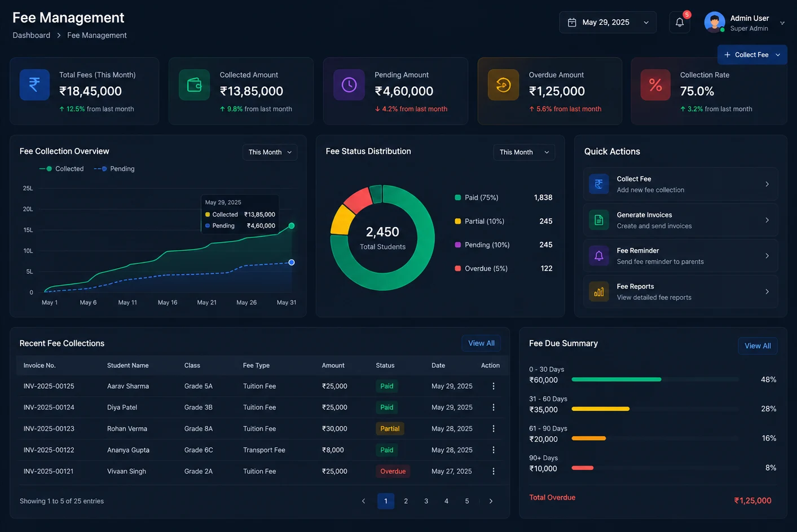Viewport: 797px width, 532px height.
Task: Click the blue Pending data point on chart
Action: click(292, 263)
